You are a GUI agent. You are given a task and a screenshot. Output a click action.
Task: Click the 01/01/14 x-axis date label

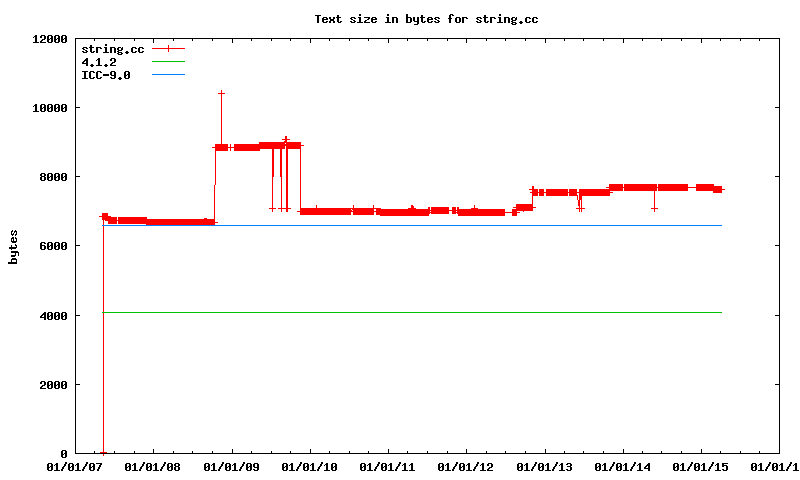(x=623, y=466)
